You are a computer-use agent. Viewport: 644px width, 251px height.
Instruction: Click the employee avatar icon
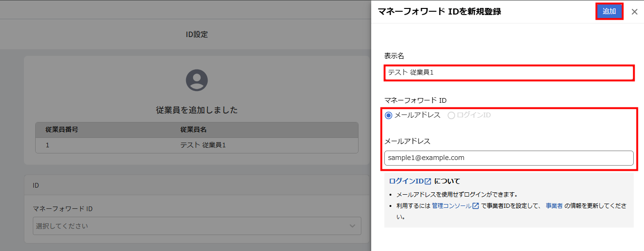point(197,80)
